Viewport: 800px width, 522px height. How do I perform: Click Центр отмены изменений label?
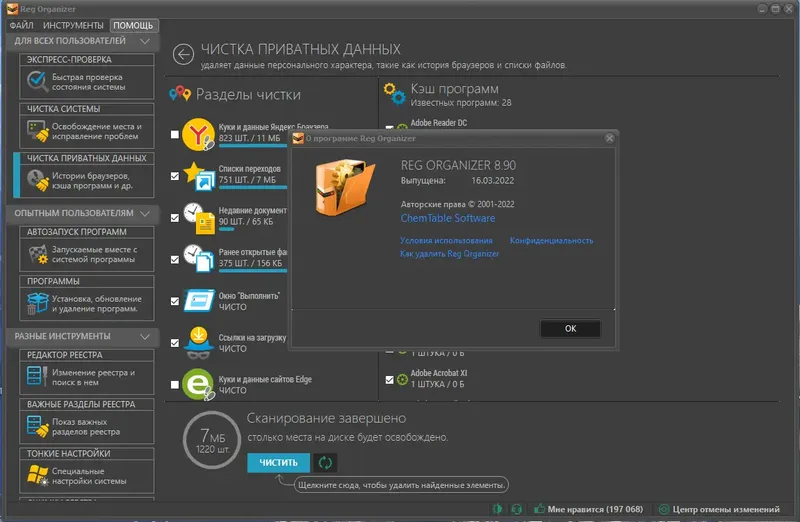[726, 509]
